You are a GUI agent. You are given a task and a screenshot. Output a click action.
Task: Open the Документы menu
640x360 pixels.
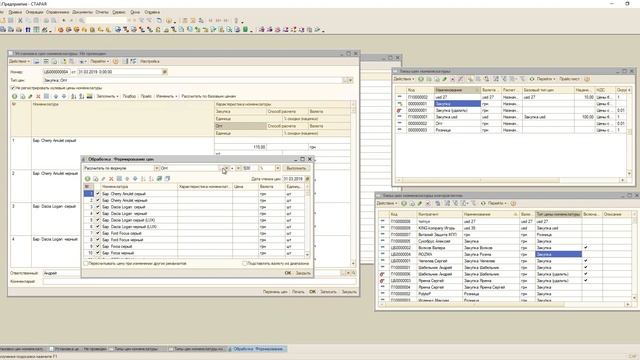[82, 12]
